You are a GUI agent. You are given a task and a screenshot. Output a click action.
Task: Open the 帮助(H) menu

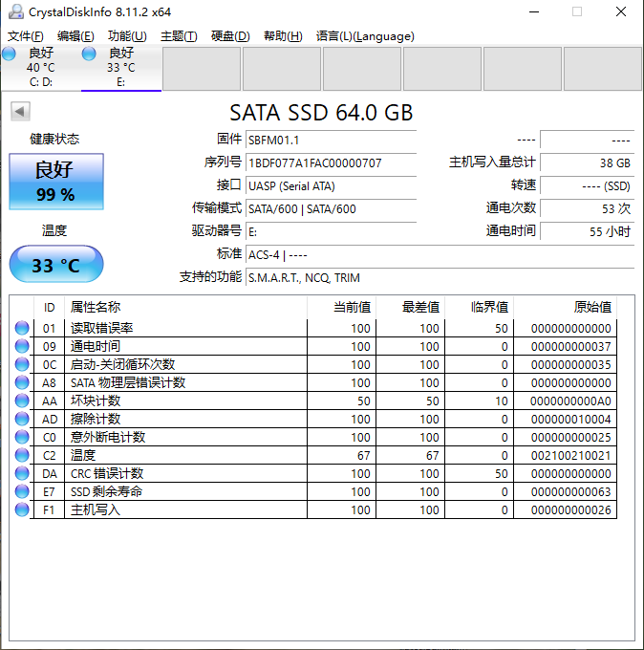(283, 36)
